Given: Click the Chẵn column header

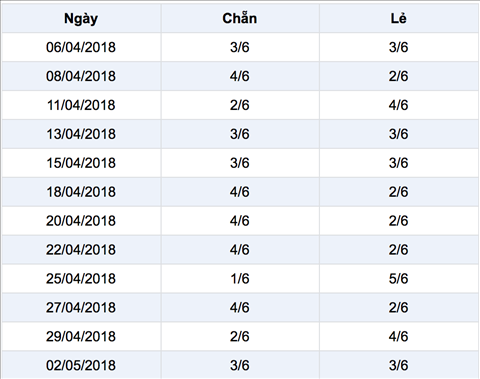Looking at the screenshot, I should pos(240,18).
